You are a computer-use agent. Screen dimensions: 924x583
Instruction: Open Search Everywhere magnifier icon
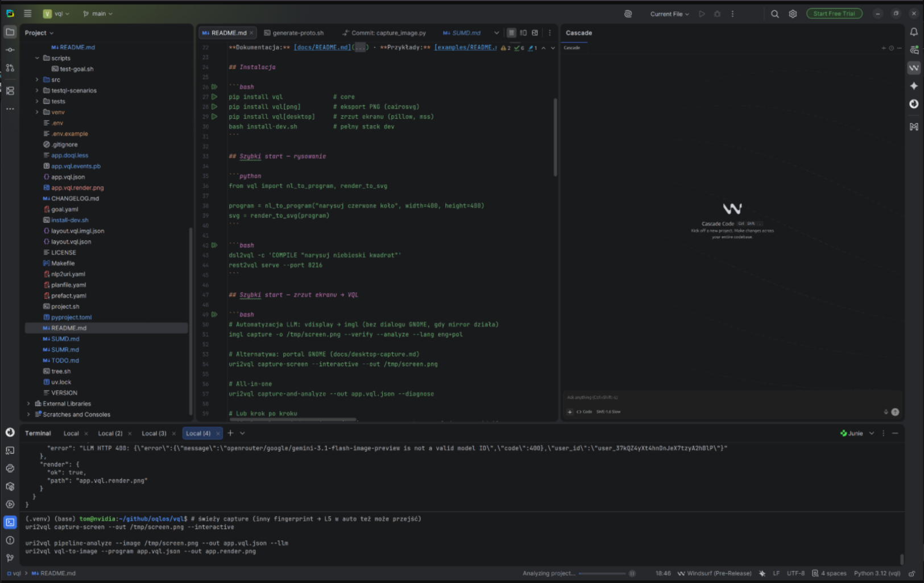point(775,14)
